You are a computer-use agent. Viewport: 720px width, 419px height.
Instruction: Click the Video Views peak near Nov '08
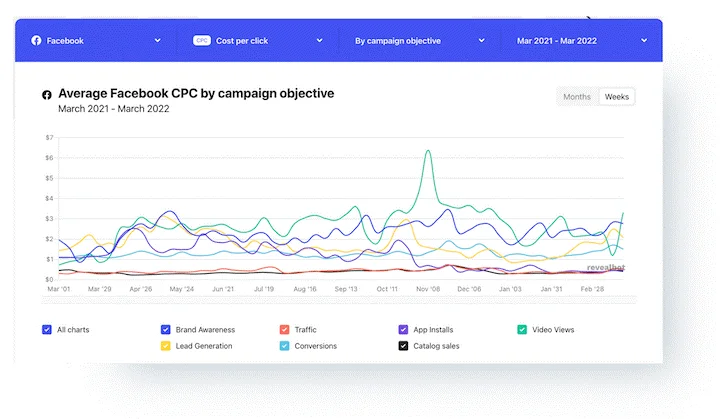pos(428,151)
